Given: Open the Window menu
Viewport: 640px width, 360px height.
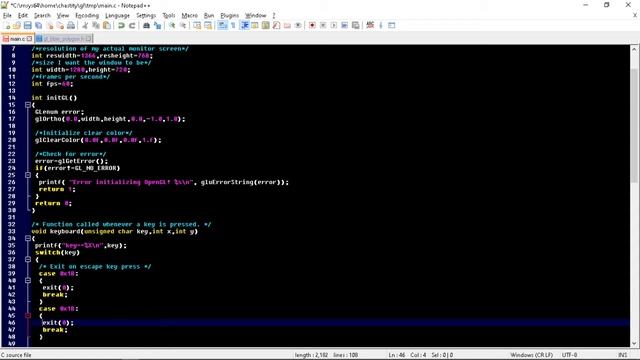Looking at the screenshot, I should tap(256, 16).
